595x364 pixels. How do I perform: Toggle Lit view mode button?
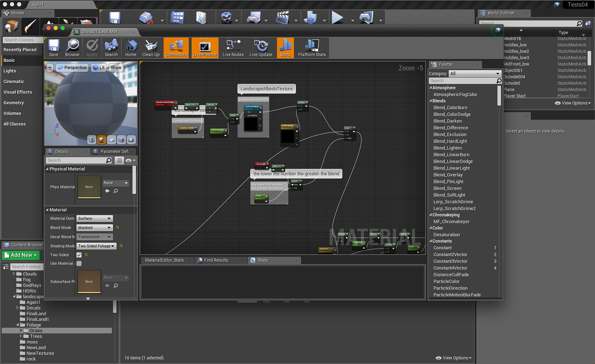pos(99,68)
